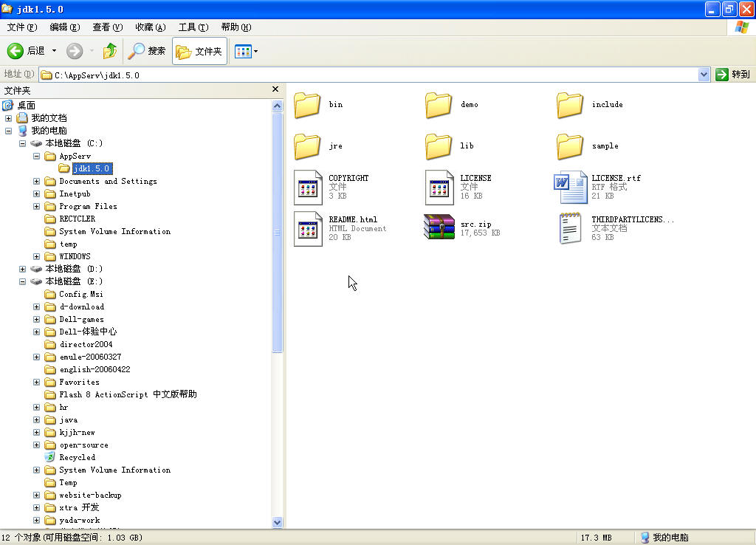756x545 pixels.
Task: Expand the WINDOWS tree node
Action: pos(36,256)
